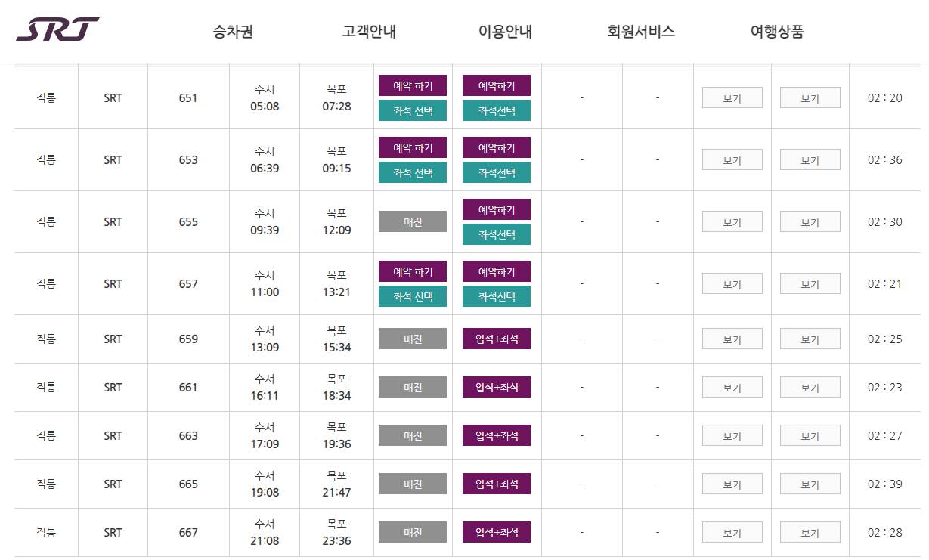Click 입석+좌석 for train 659
The image size is (929, 560).
497,339
